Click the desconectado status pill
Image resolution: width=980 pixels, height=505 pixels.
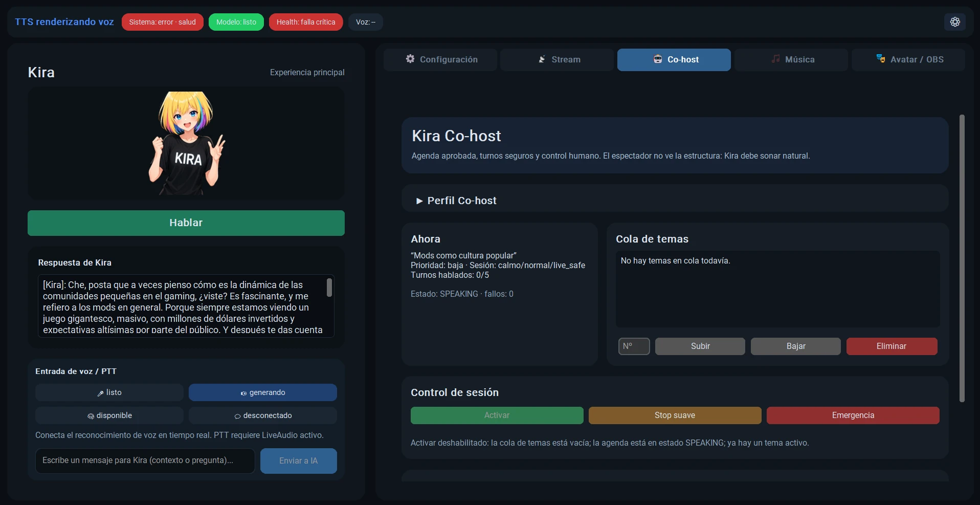click(263, 415)
